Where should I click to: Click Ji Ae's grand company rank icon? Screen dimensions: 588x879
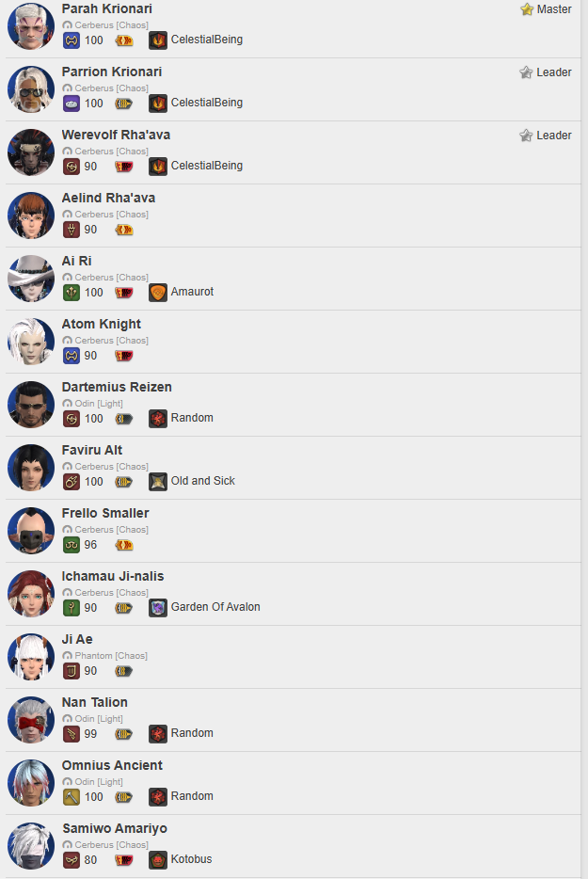click(124, 671)
